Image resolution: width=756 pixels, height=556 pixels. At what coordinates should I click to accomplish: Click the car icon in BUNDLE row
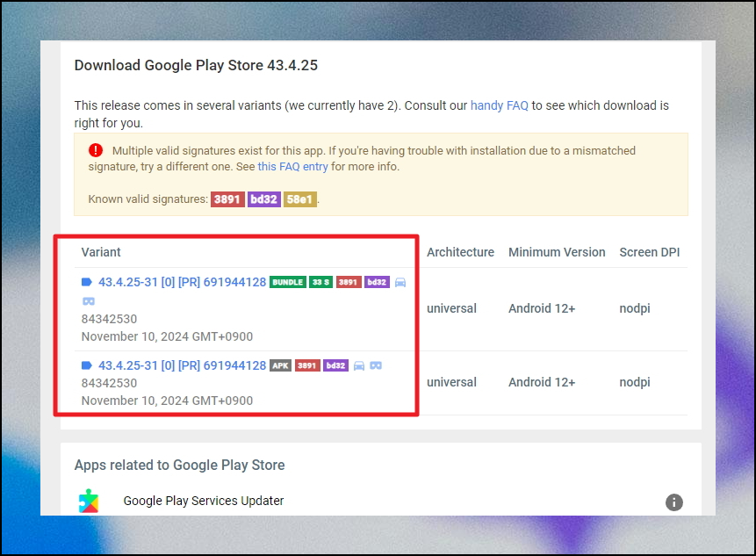pyautogui.click(x=400, y=282)
